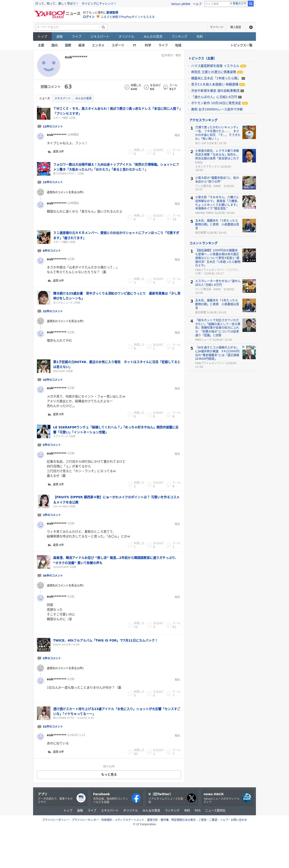Open settings via the gear icon
The height and width of the screenshot is (868, 289).
251,27
